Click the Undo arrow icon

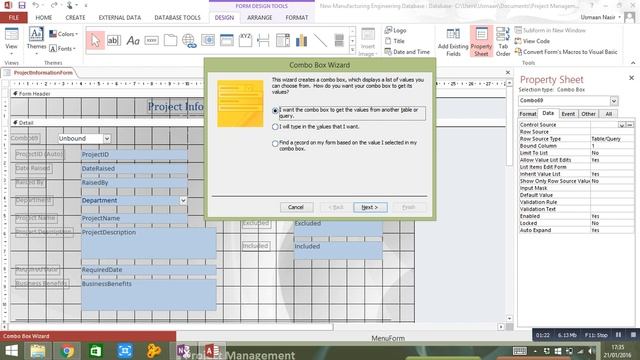[36, 5]
